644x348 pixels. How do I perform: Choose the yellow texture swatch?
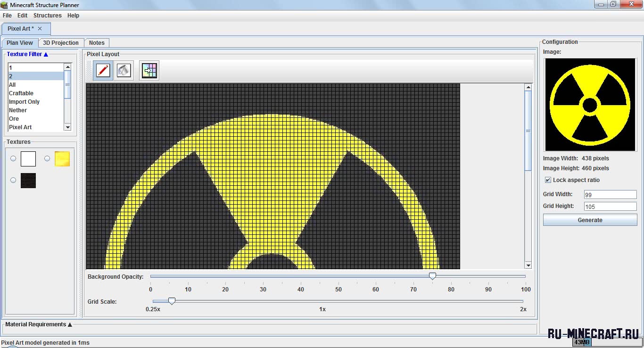coord(62,159)
